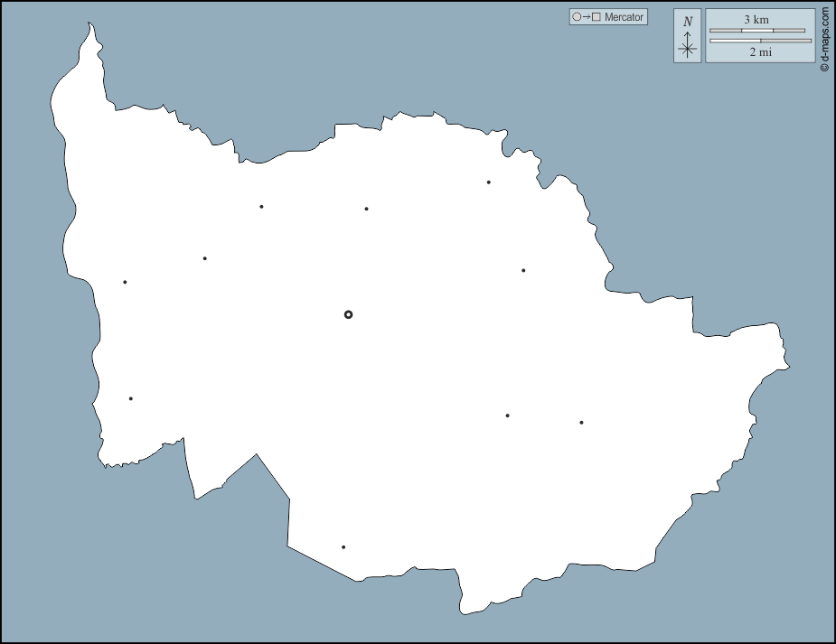The height and width of the screenshot is (644, 836).
Task: Click the miles scale bar above 2 mi
Action: click(760, 41)
